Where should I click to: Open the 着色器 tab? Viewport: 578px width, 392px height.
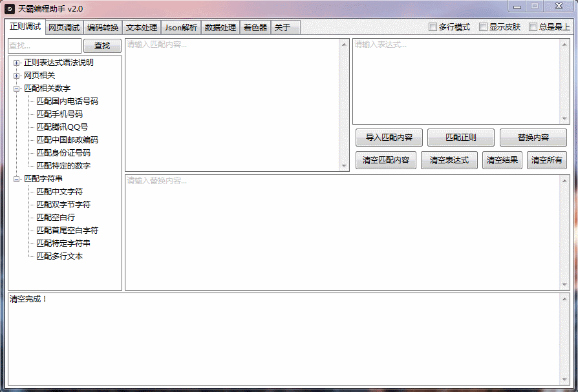(255, 28)
